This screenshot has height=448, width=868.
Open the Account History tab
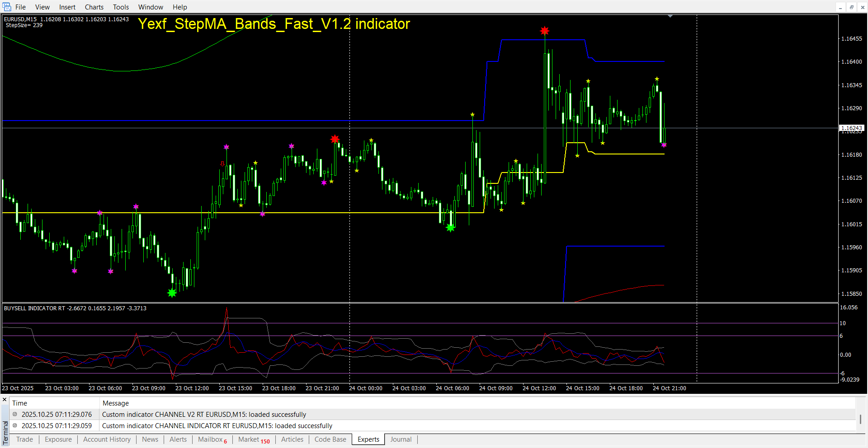tap(107, 439)
